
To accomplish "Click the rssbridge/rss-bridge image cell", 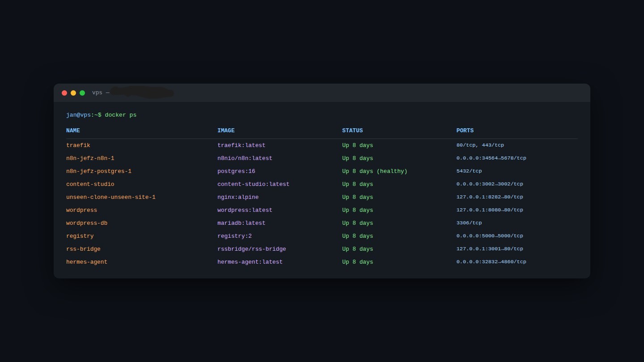I will (252, 249).
